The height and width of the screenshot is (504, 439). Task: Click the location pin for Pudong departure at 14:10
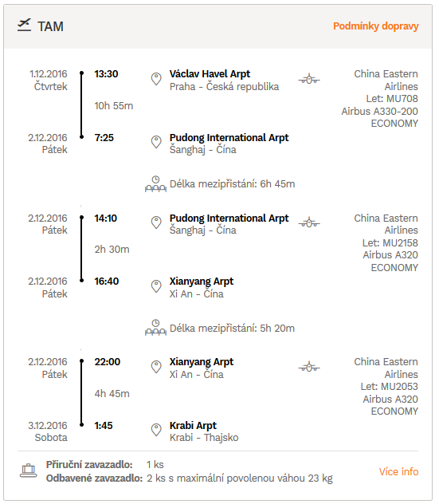click(156, 222)
